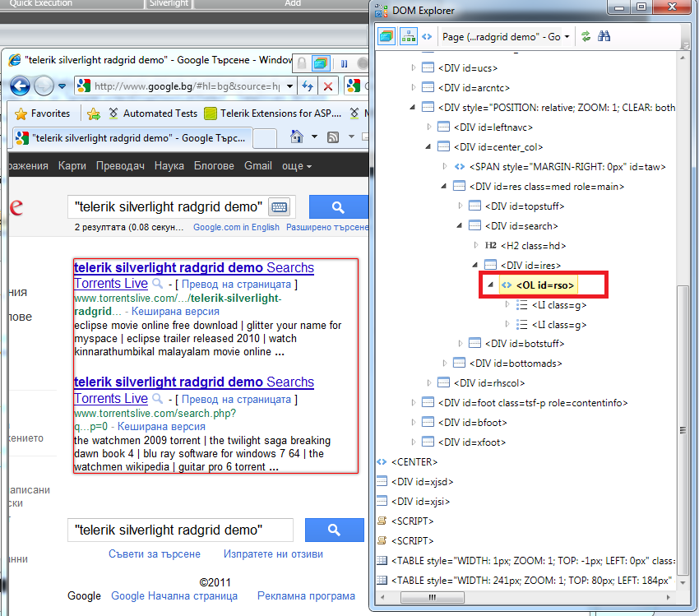Click the blue search button at top

click(338, 206)
